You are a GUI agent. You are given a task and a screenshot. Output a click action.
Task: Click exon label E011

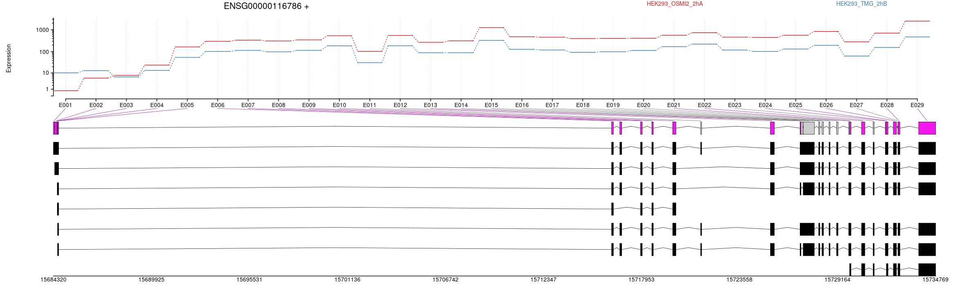[370, 105]
